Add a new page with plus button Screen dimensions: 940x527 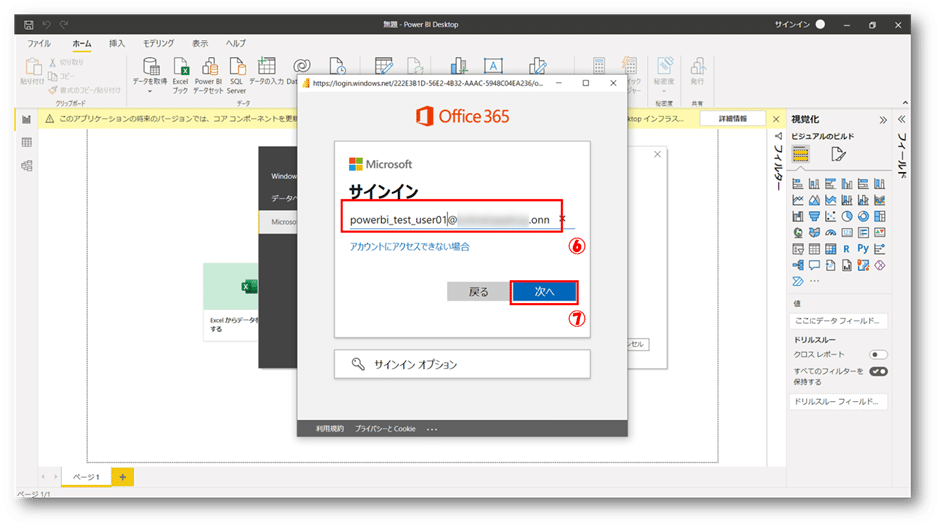(122, 477)
